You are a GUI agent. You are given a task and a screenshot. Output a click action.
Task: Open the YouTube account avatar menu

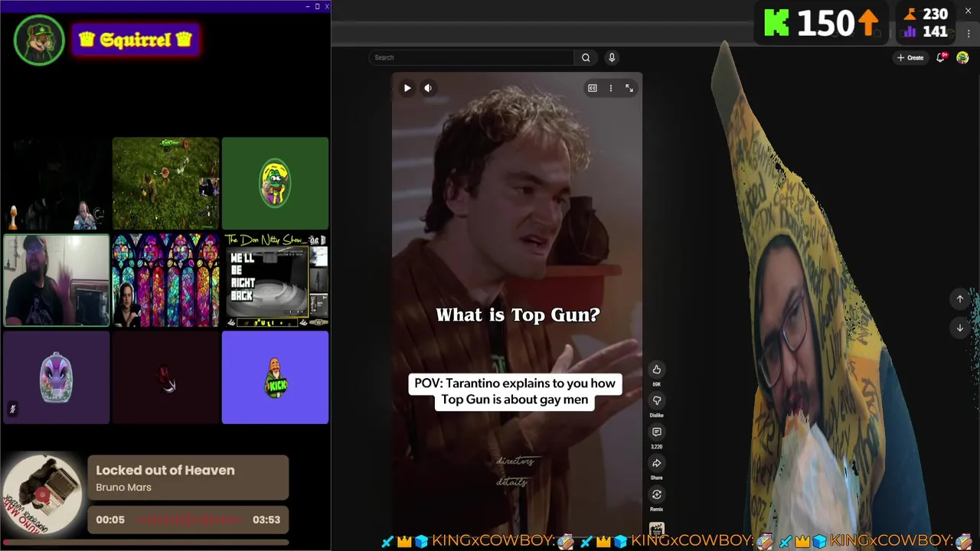(962, 57)
